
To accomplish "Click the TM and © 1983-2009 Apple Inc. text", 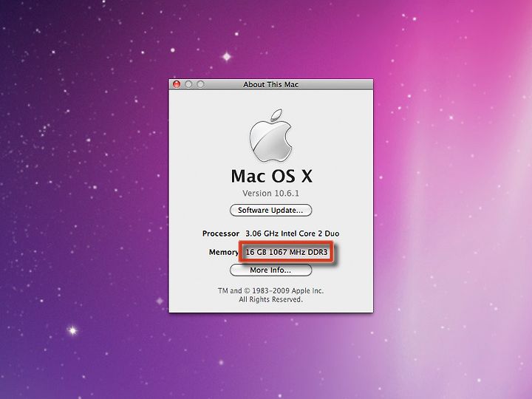I will click(270, 291).
